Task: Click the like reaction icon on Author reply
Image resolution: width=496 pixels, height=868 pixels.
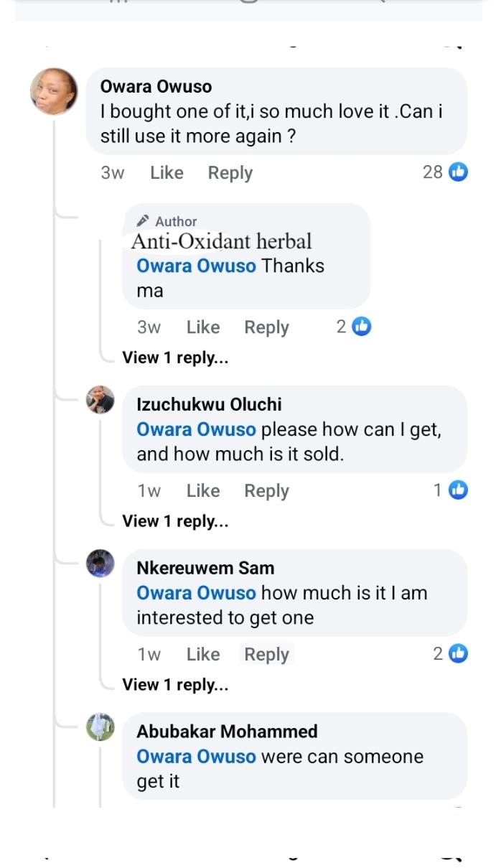Action: pyautogui.click(x=362, y=327)
